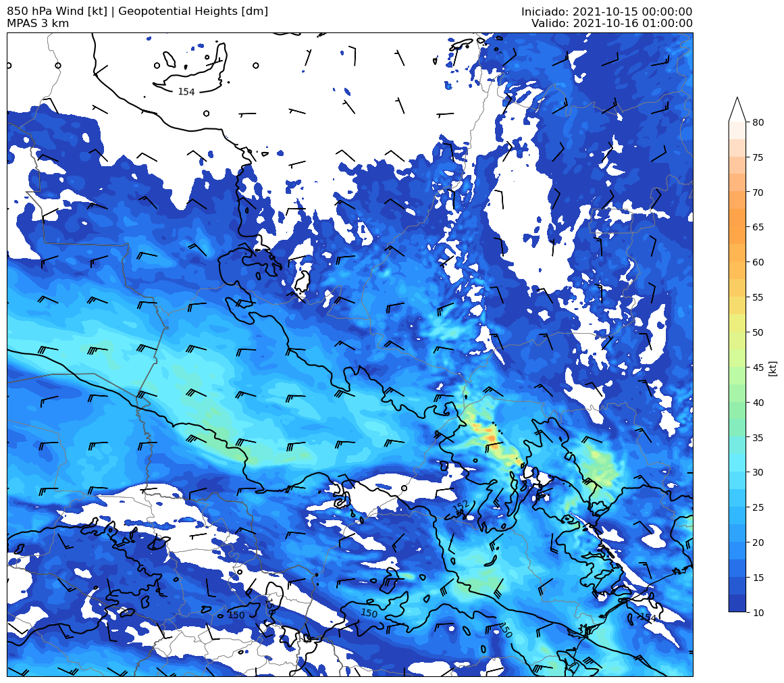Click the colorbar tick label 60

pyautogui.click(x=758, y=262)
